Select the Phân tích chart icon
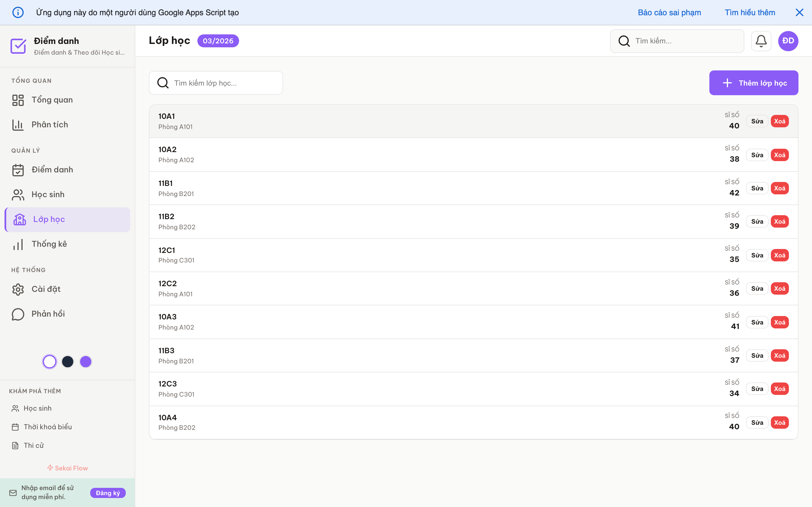 coord(18,124)
